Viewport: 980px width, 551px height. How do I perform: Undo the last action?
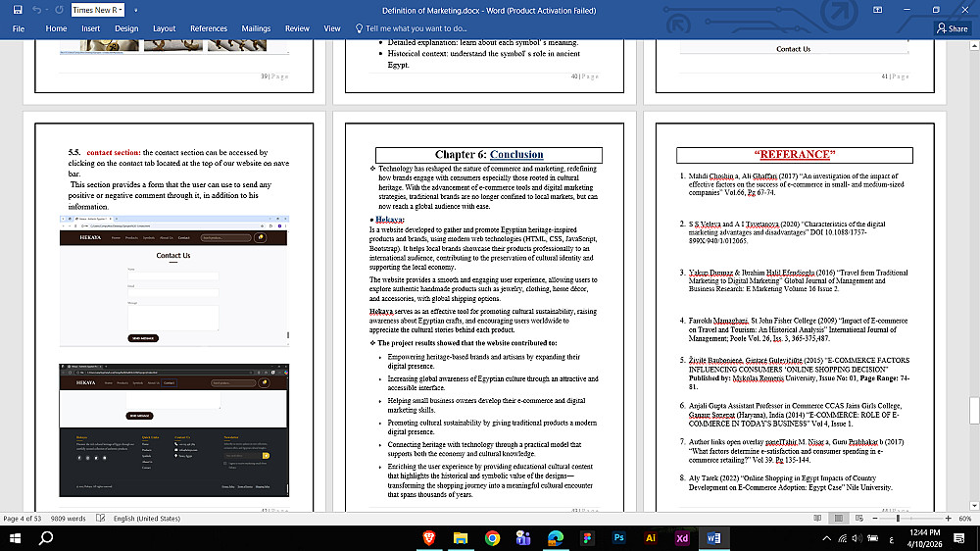[x=36, y=10]
